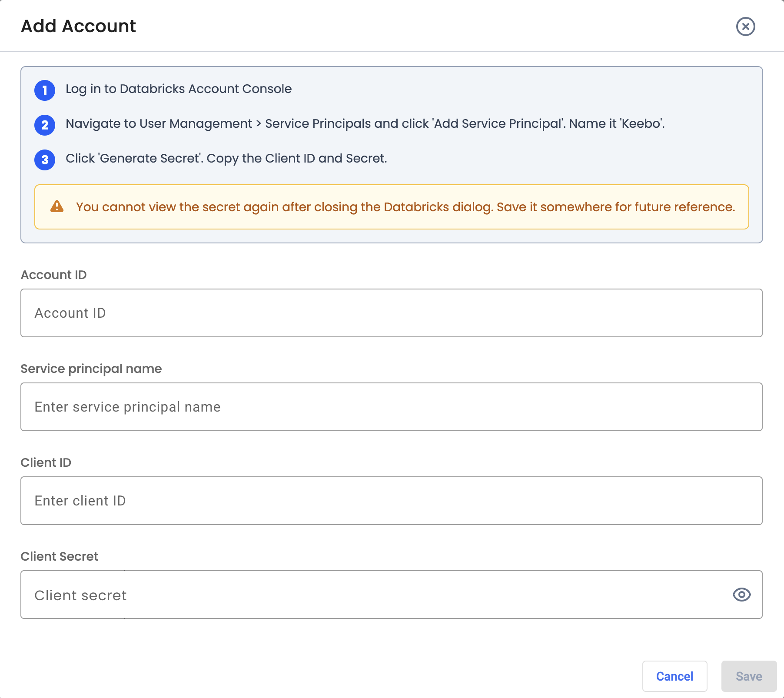Click the 'Account ID' field label

pos(54,275)
